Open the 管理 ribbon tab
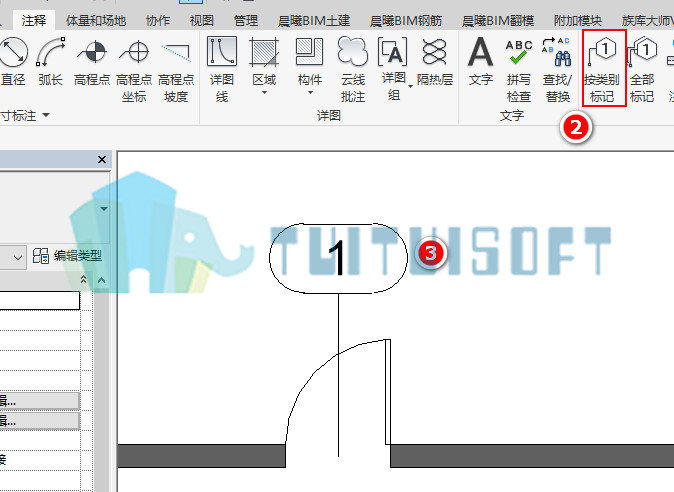Image resolution: width=674 pixels, height=492 pixels. 246,20
